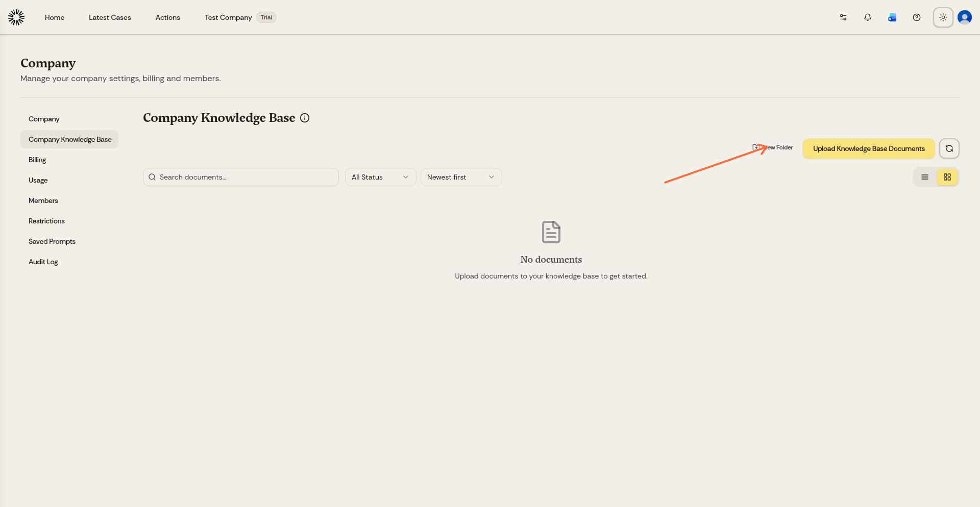Switch to grid view
Viewport: 980px width, 507px height.
tap(947, 177)
